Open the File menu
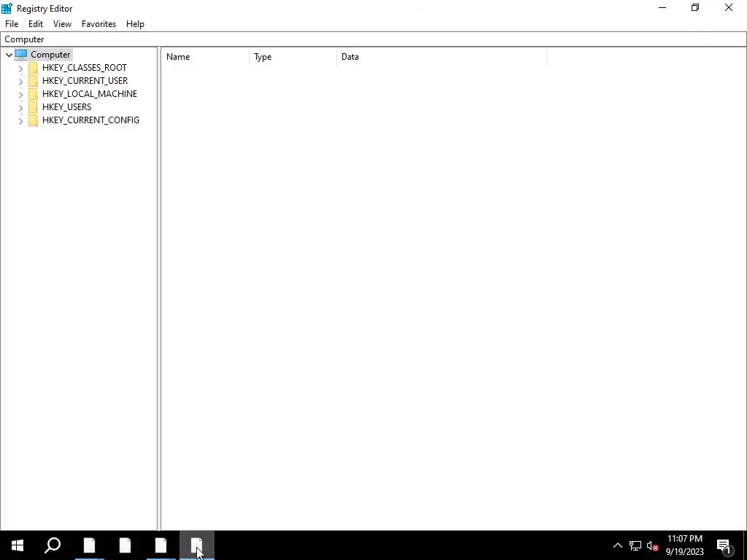This screenshot has width=747, height=560. click(x=12, y=24)
